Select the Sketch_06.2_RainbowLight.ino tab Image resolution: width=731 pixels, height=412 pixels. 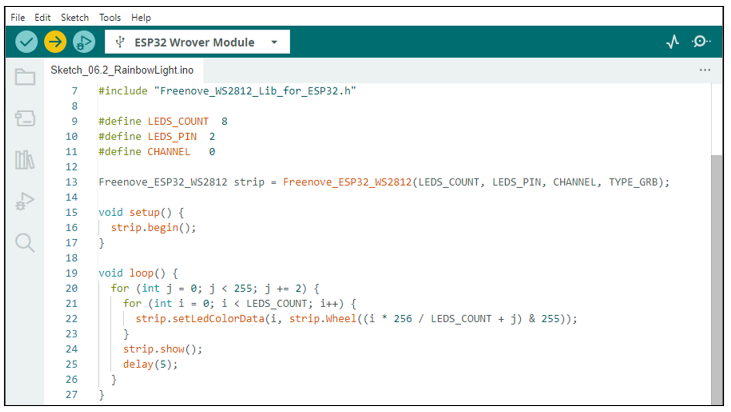point(122,70)
